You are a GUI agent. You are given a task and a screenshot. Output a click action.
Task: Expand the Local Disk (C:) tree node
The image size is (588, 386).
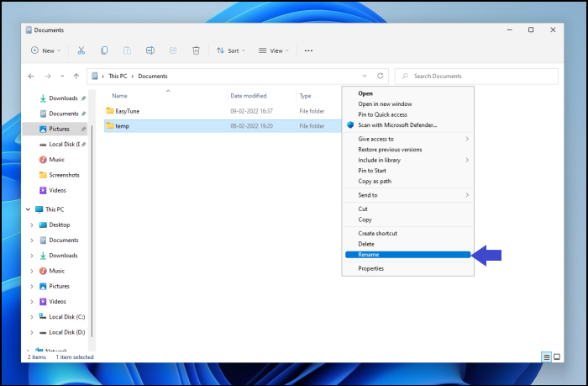point(32,317)
